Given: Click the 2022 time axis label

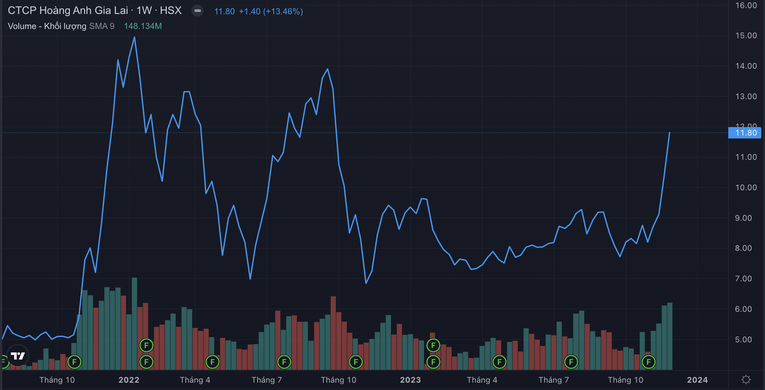Looking at the screenshot, I should (x=129, y=379).
